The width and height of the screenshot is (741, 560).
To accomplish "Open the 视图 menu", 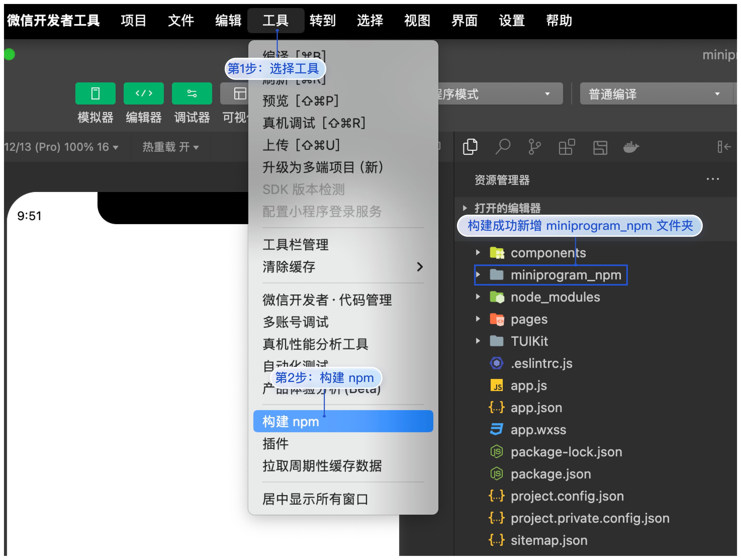I will [x=417, y=21].
